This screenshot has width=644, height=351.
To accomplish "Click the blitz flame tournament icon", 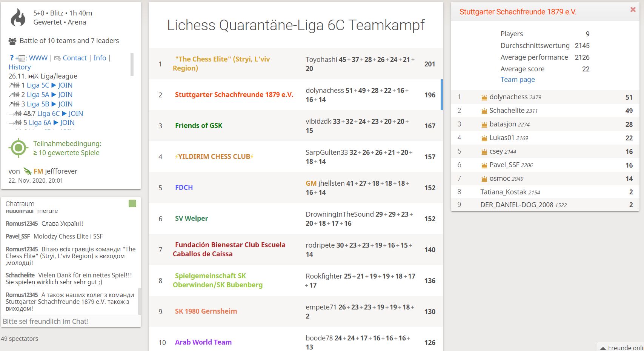I will pyautogui.click(x=18, y=17).
